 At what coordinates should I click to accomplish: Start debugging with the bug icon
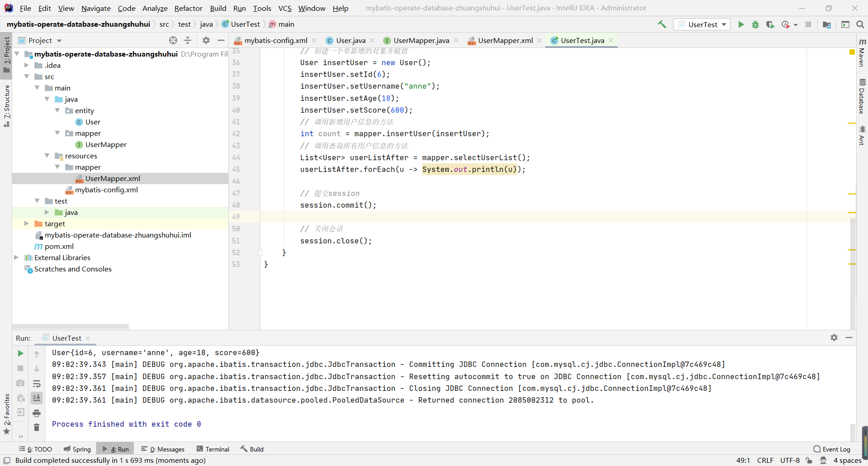(755, 24)
